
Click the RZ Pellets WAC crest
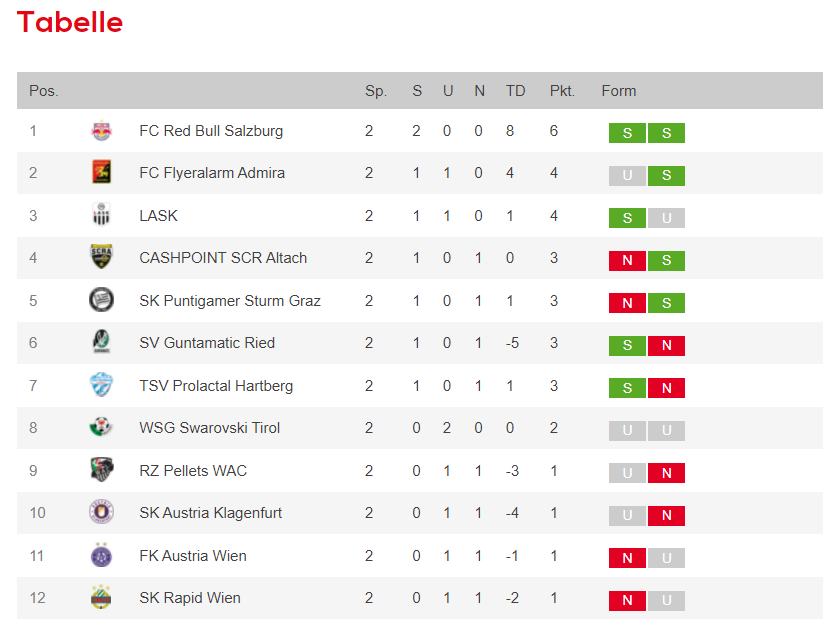(x=101, y=469)
